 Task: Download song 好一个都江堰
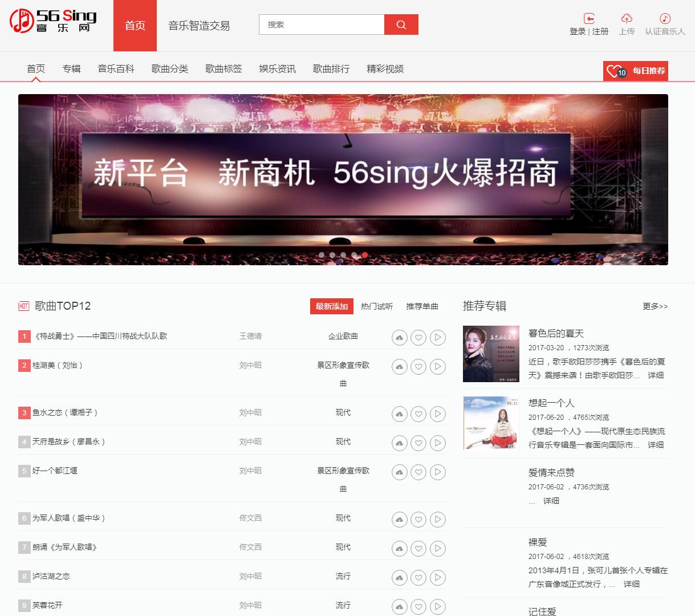[x=399, y=472]
